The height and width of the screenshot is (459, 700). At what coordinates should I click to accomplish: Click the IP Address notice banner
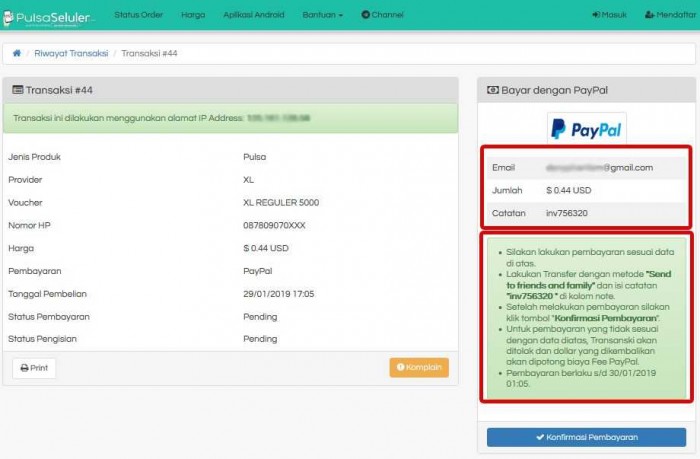pos(230,118)
